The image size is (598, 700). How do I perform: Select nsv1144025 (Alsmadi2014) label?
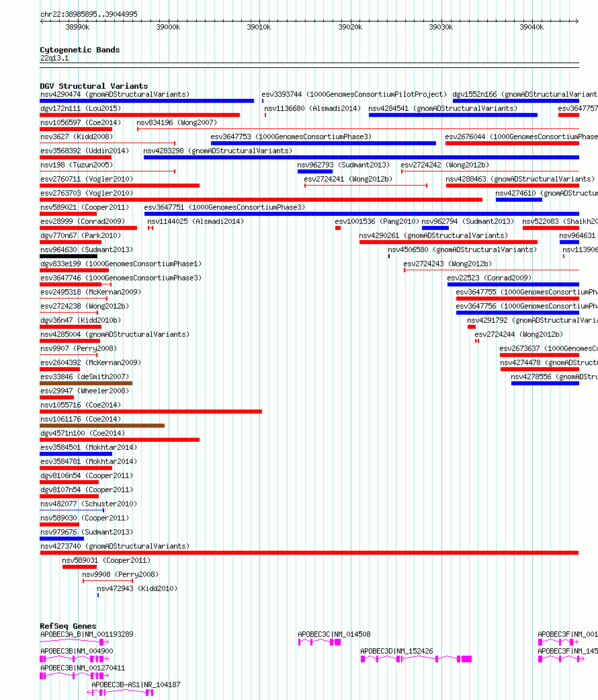(x=196, y=221)
